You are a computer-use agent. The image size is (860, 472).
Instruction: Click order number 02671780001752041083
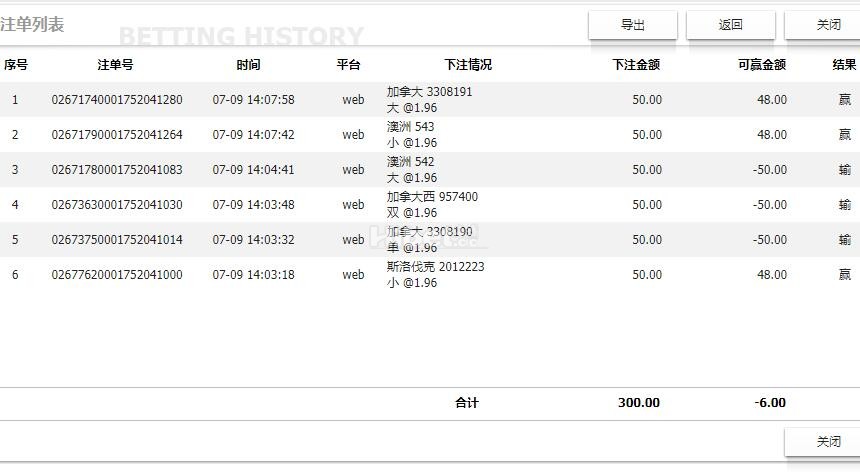117,170
